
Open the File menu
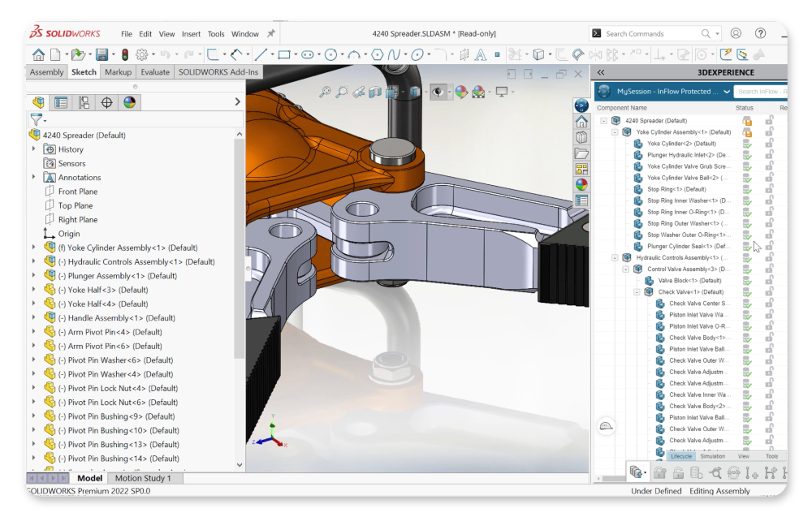(127, 33)
